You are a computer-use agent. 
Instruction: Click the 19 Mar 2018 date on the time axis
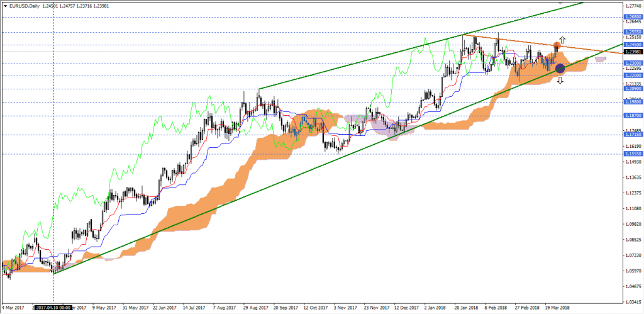click(x=557, y=308)
